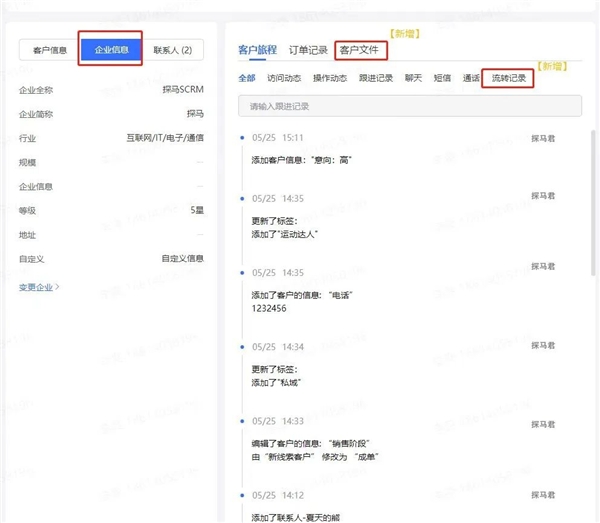Show 操作动态 entries

point(330,78)
